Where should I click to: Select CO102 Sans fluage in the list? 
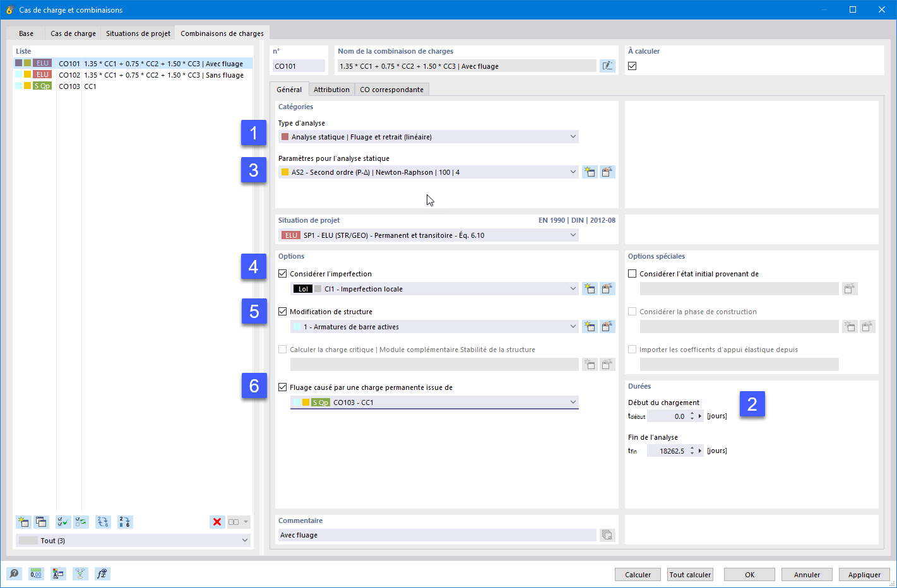(x=133, y=75)
